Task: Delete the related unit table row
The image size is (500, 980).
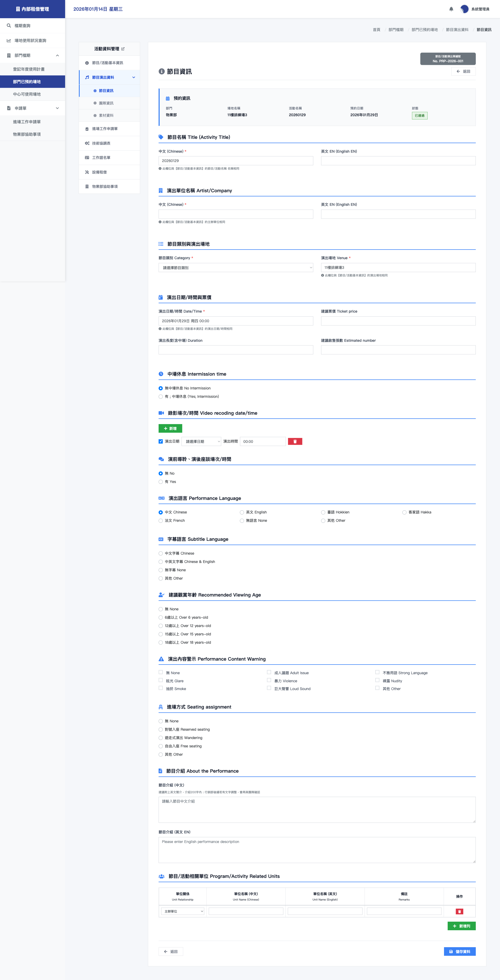Action: tap(459, 911)
